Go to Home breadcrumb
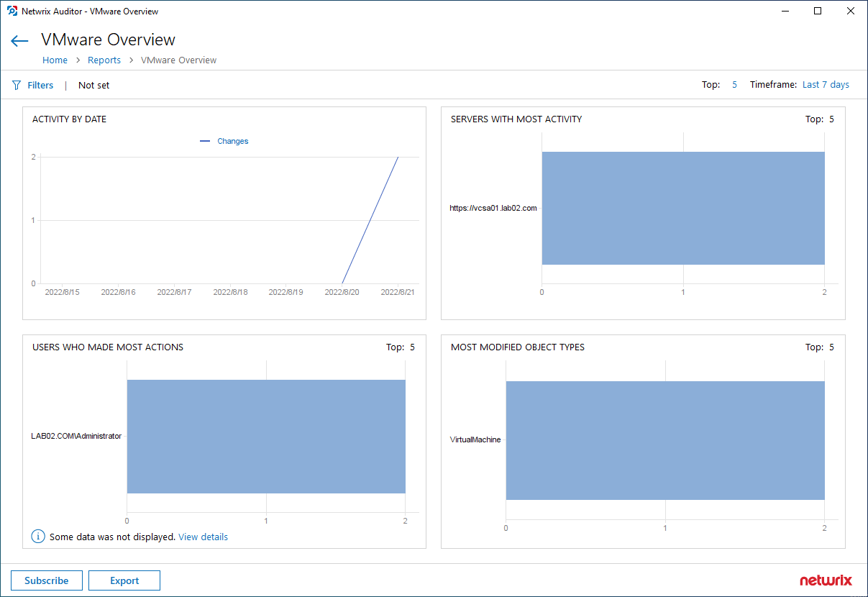The width and height of the screenshot is (868, 597). 55,60
